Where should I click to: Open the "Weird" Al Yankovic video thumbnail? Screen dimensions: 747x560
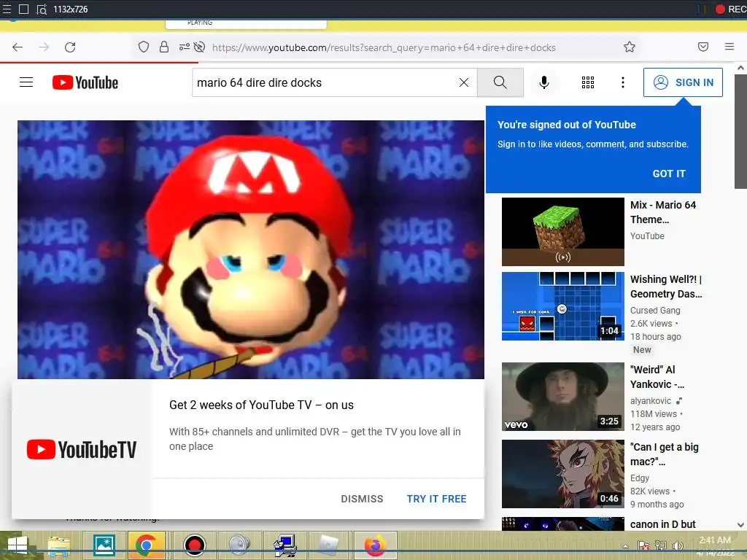(x=562, y=396)
